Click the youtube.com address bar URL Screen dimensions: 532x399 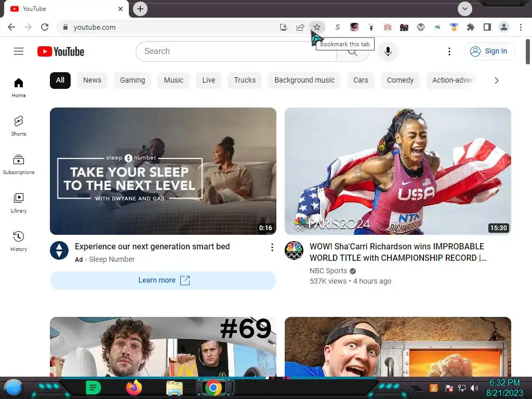95,27
